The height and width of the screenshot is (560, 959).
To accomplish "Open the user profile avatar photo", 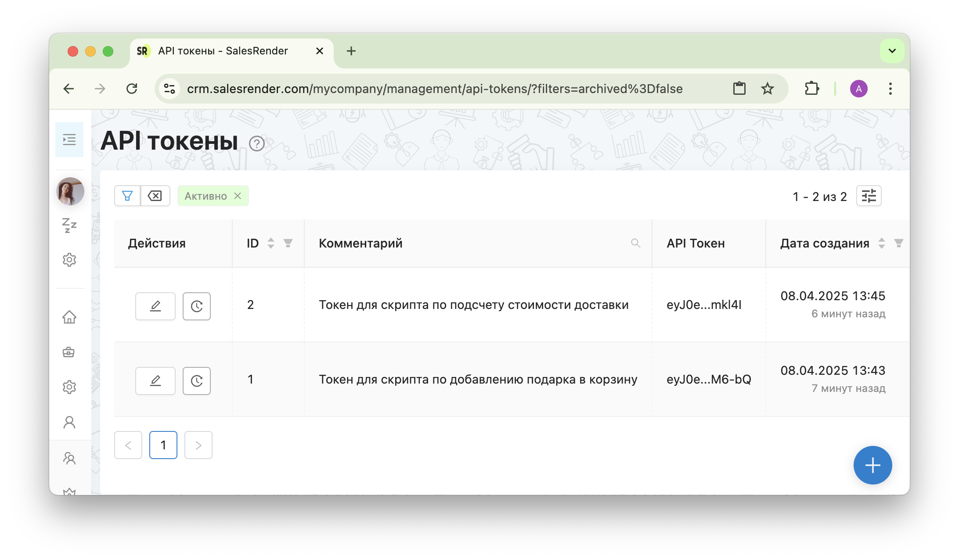I will [x=70, y=191].
